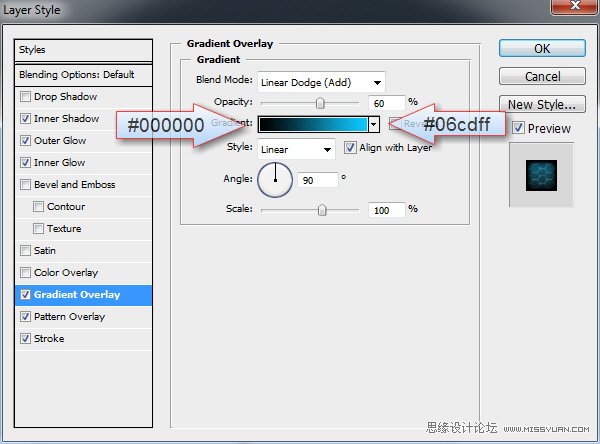600x444 pixels.
Task: Click the Angle dial control
Action: (x=275, y=180)
